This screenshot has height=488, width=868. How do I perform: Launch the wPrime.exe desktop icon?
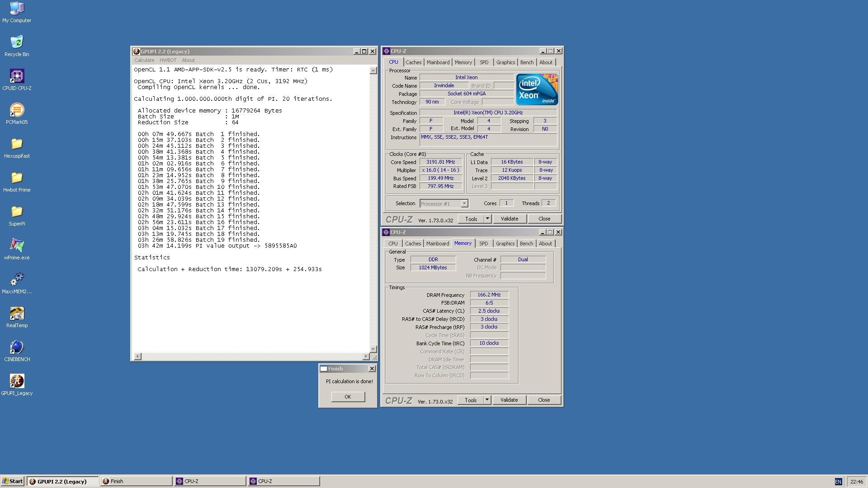(17, 249)
